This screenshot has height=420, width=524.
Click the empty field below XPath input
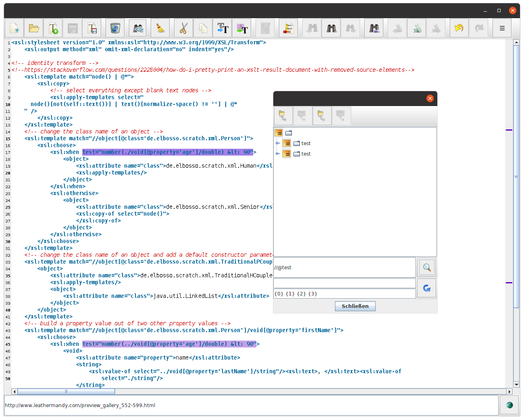pyautogui.click(x=345, y=283)
